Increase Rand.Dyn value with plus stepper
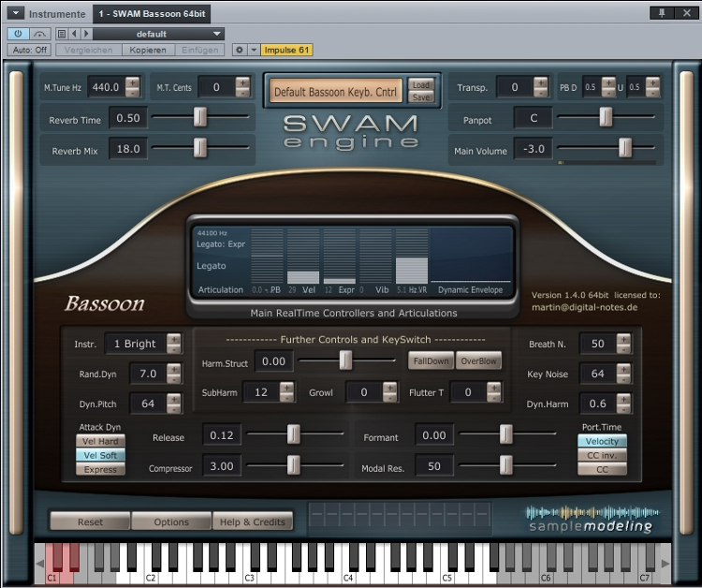The image size is (702, 588). 174,369
